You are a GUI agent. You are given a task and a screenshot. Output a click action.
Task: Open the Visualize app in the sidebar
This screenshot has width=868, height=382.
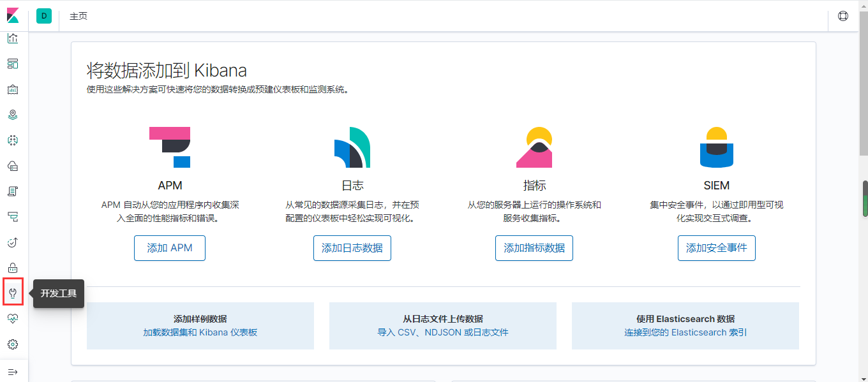click(x=13, y=38)
